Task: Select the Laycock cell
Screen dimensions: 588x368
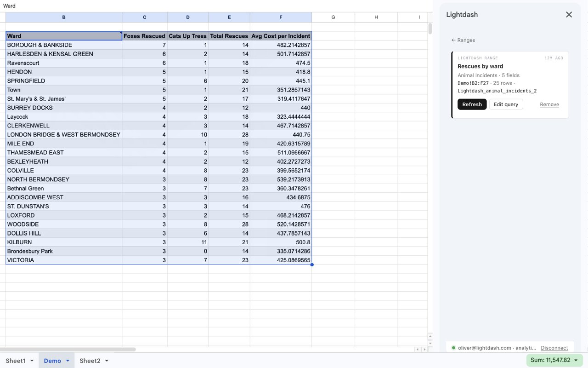Action: point(64,117)
